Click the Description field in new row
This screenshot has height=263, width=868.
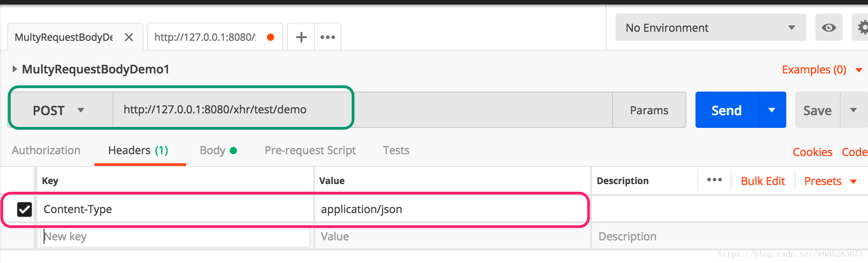coord(730,237)
